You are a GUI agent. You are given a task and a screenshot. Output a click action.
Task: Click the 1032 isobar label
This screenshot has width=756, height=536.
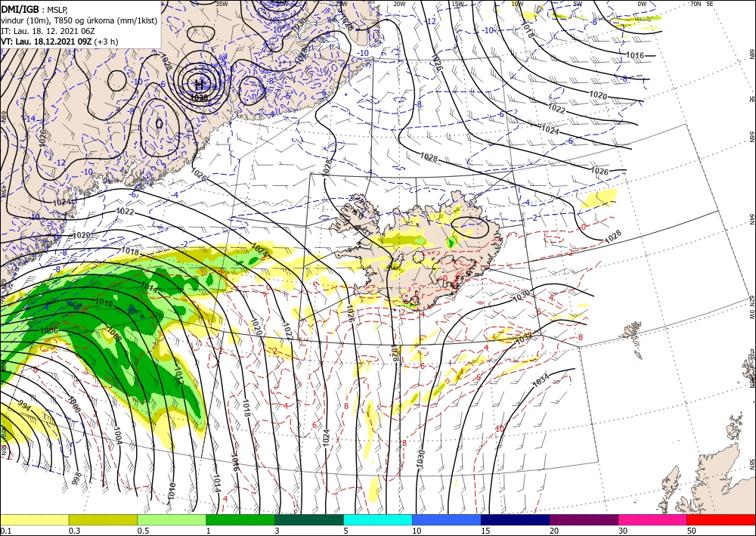coord(524,339)
